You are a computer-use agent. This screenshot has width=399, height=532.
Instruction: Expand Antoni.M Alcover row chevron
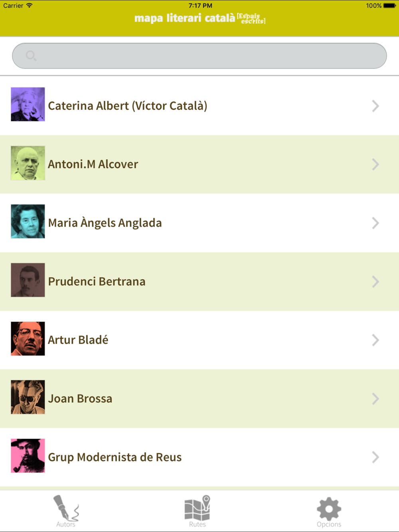tap(375, 164)
